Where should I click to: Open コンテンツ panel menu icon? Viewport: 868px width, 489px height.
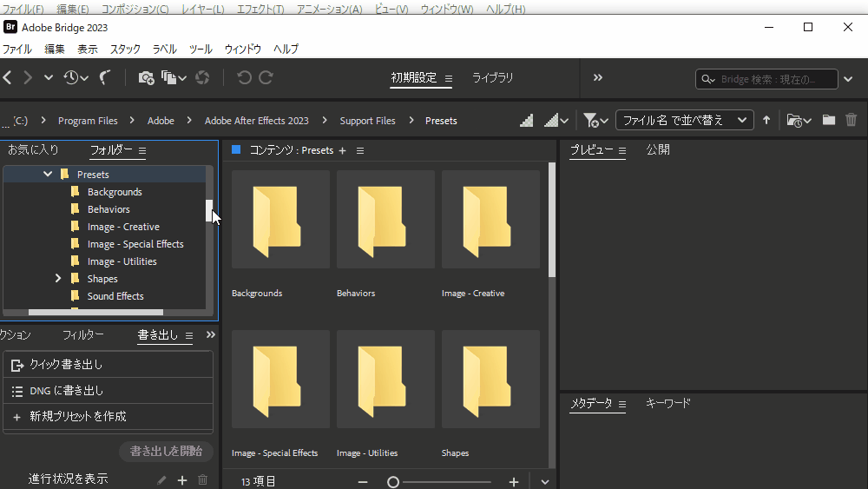360,150
